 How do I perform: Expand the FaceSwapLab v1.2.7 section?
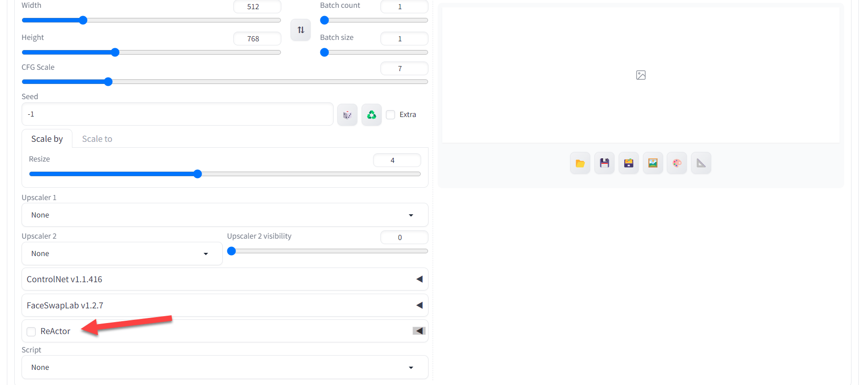[419, 306]
